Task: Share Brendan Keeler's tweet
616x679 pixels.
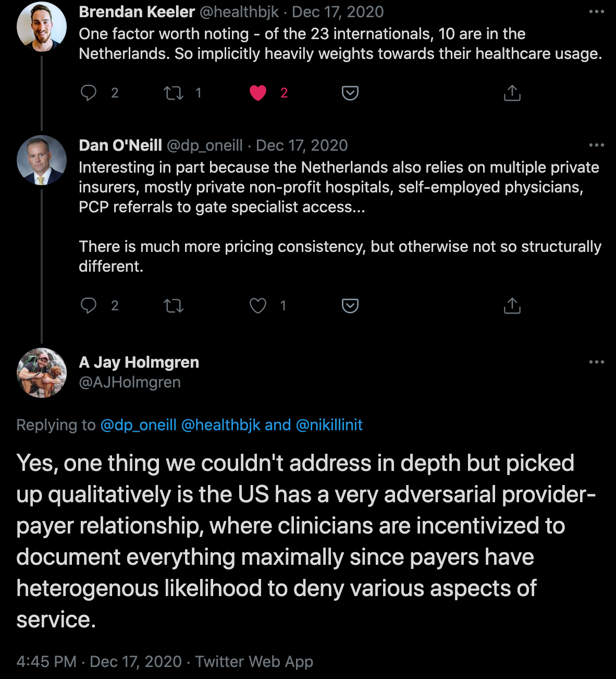Action: 512,93
